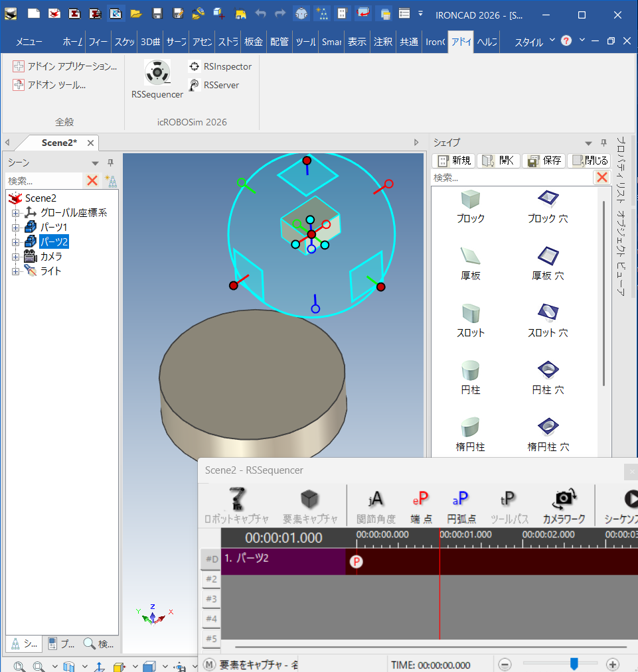Click the timeline zoom slider handle
This screenshot has height=672, width=638.
pyautogui.click(x=574, y=664)
